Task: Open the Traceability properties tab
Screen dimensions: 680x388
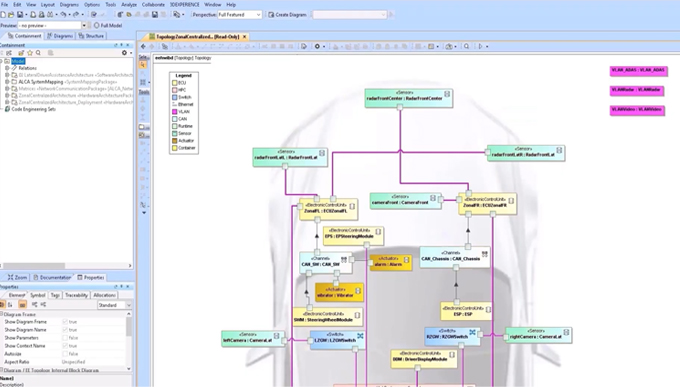Action: point(76,295)
